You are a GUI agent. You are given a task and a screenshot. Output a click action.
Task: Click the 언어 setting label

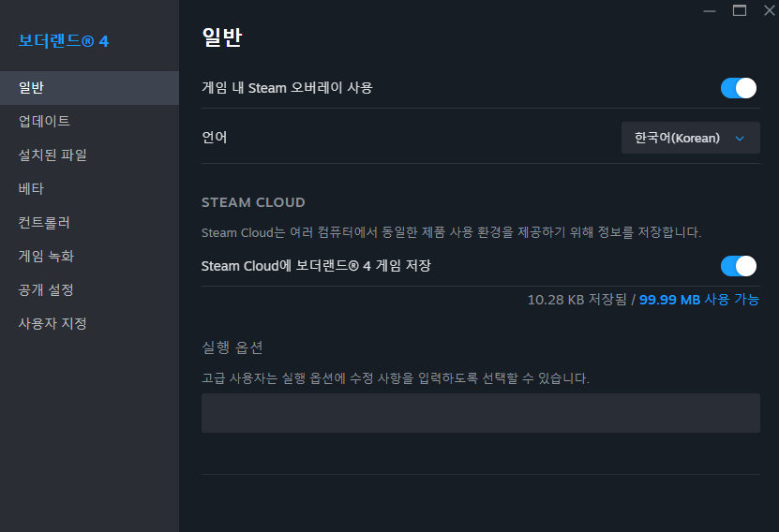click(x=215, y=138)
